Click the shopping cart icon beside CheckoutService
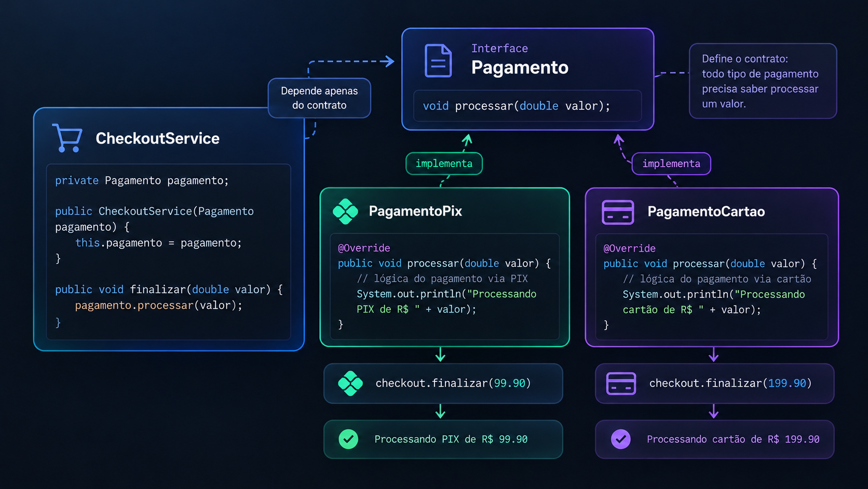 tap(67, 138)
